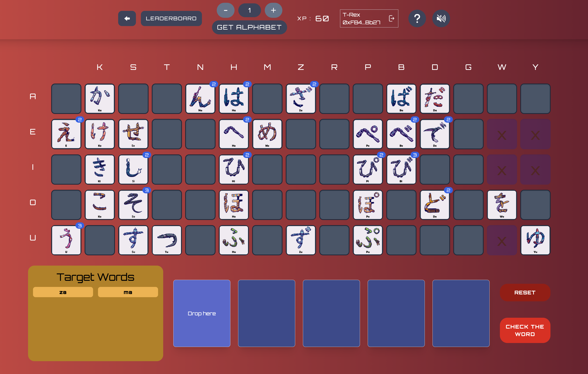Toggle the muted sound speaker icon

click(x=441, y=19)
